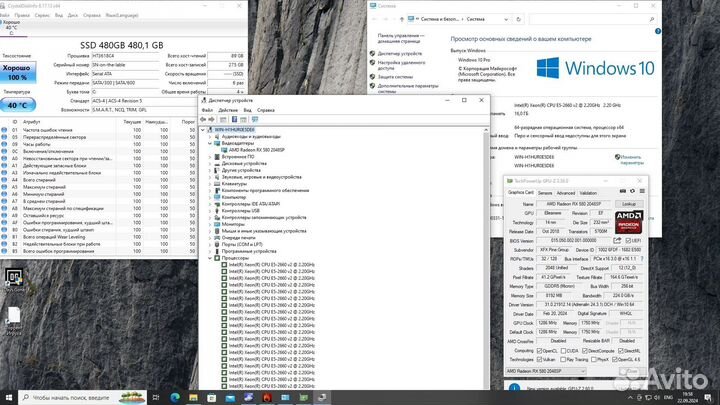This screenshot has height=405, width=720.
Task: Click Device Manager vertical scrollbar
Action: [x=486, y=257]
